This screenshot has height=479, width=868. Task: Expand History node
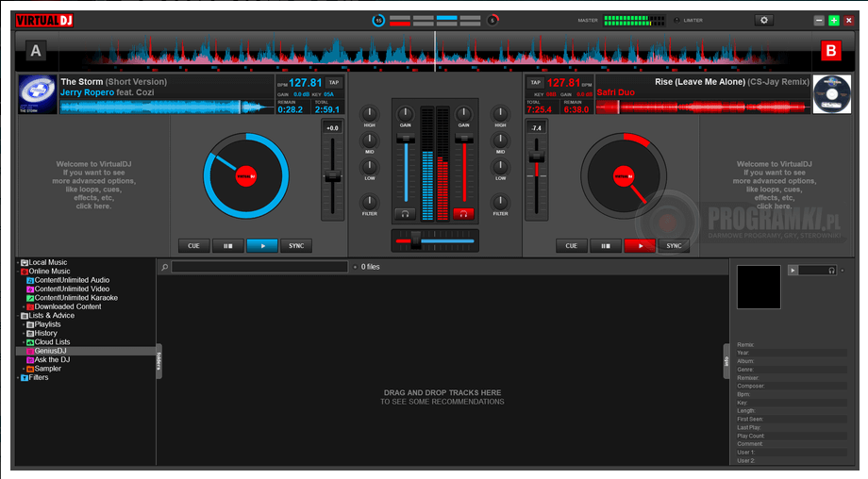click(x=24, y=334)
